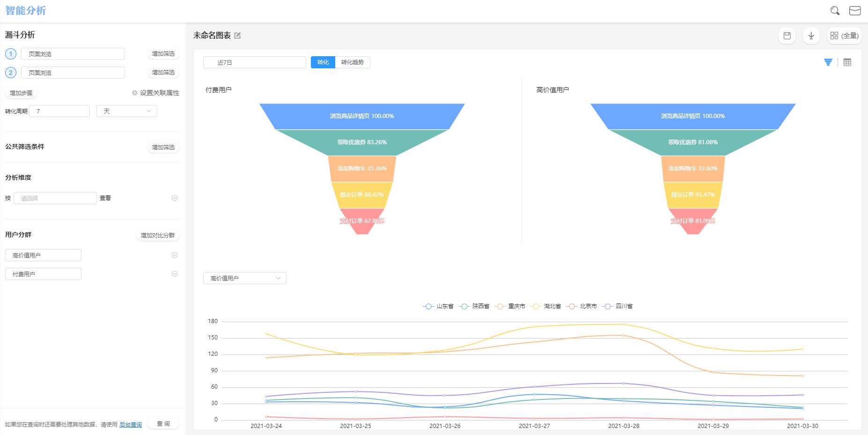This screenshot has width=868, height=435.
Task: Click 增加筛选 for step 1
Action: point(163,54)
